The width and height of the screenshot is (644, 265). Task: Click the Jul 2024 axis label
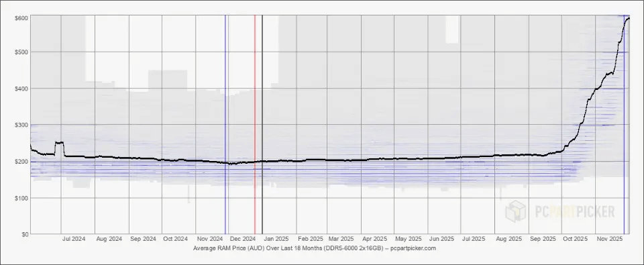pyautogui.click(x=74, y=239)
